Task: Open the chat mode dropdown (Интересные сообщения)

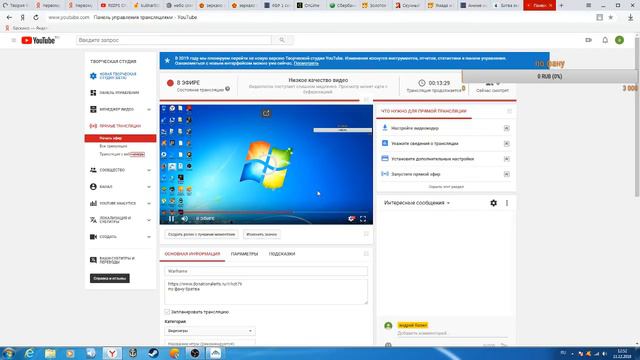Action: pos(417,203)
